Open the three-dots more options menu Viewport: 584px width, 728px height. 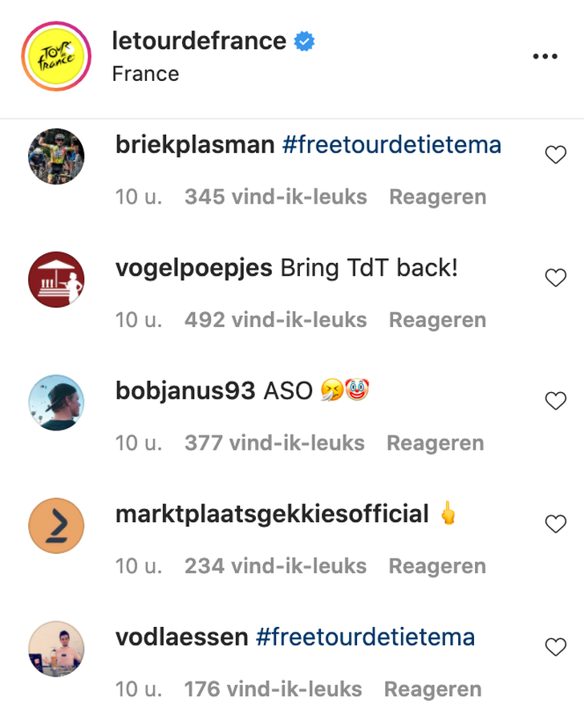pos(545,56)
